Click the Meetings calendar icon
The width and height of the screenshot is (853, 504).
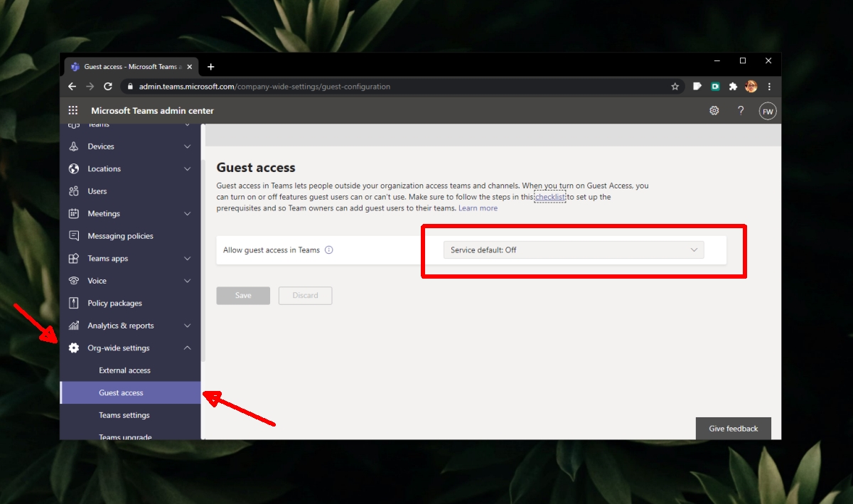[73, 213]
